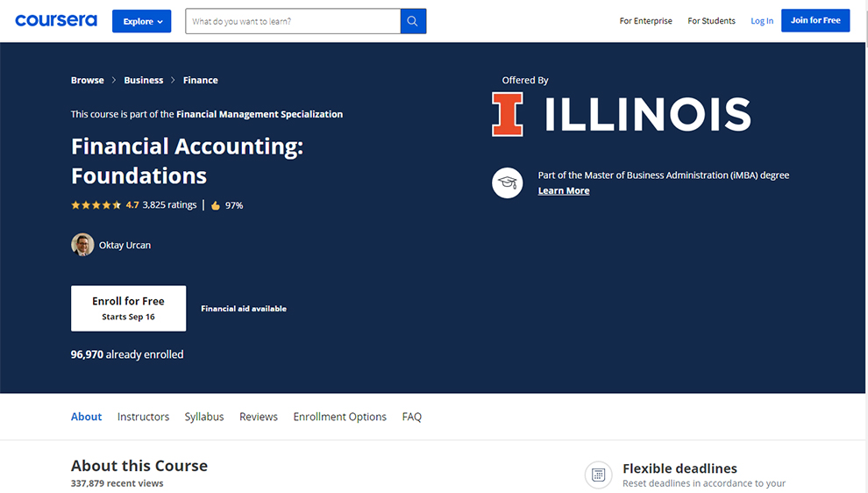The image size is (868, 493).
Task: Click Oktay Urcan's instructor photo
Action: click(82, 244)
